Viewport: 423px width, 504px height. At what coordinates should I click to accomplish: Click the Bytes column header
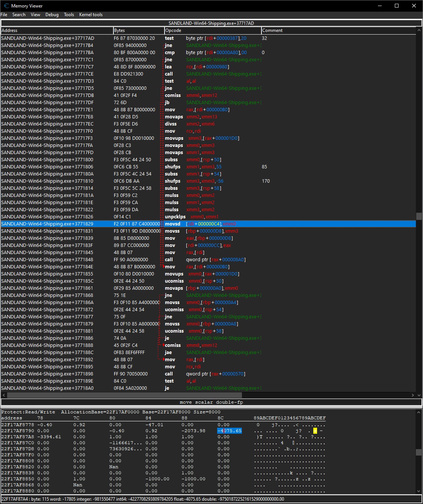138,30
